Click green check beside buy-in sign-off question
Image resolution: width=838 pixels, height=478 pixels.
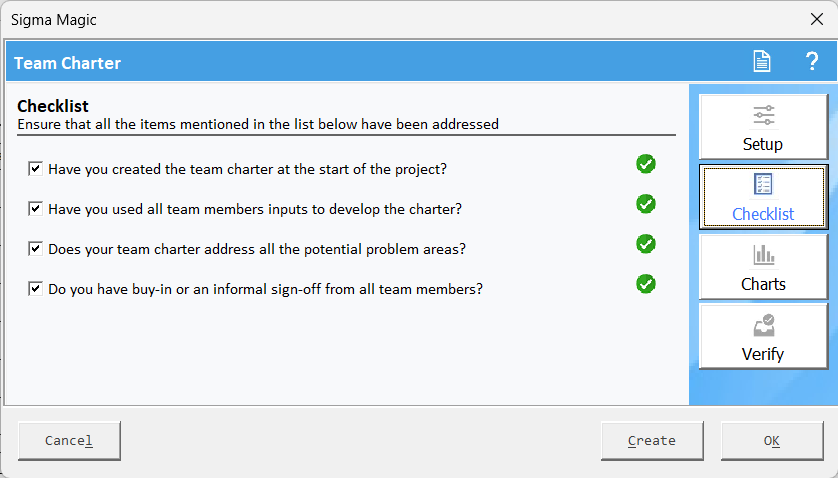[x=646, y=284]
